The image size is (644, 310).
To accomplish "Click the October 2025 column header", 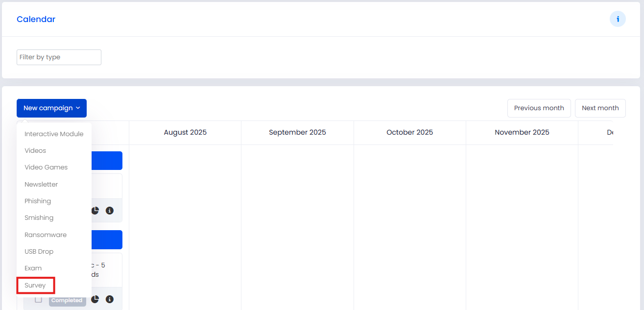I will pos(409,132).
